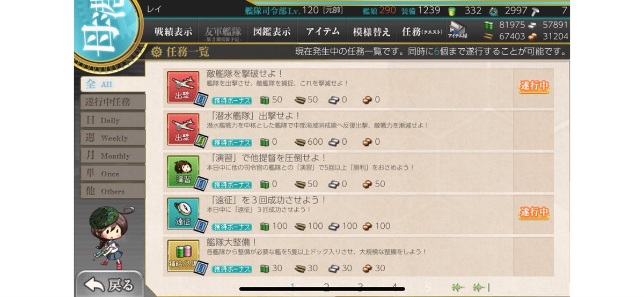
Task: Click the 補給/入渠 quest icon
Action: click(x=184, y=256)
